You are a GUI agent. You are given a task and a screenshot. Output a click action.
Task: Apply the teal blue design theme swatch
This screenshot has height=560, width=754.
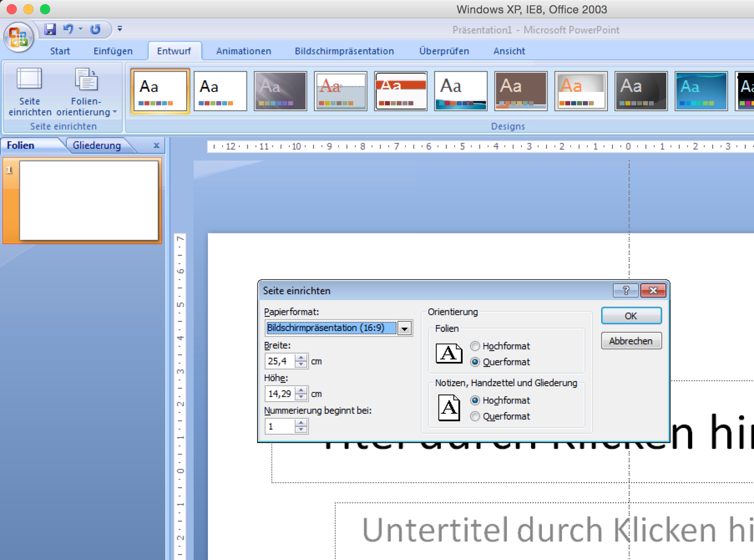coord(701,91)
